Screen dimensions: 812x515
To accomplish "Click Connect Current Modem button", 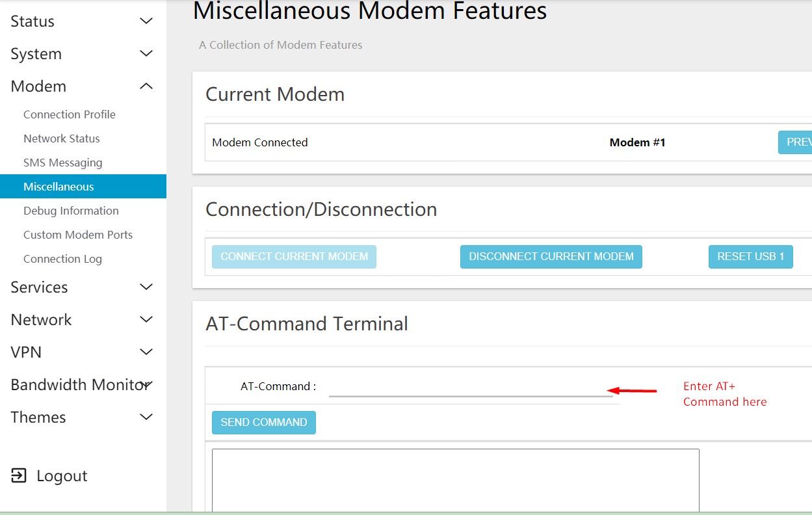I will click(294, 256).
